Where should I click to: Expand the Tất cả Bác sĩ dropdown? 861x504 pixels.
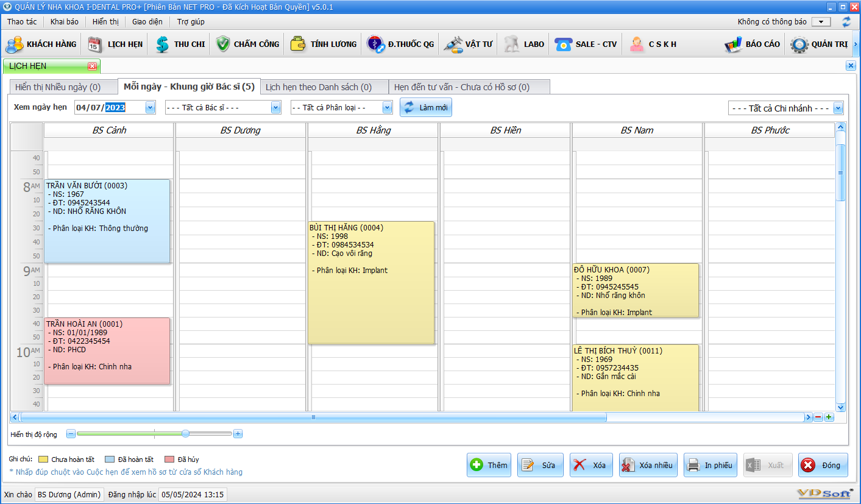pyautogui.click(x=275, y=108)
